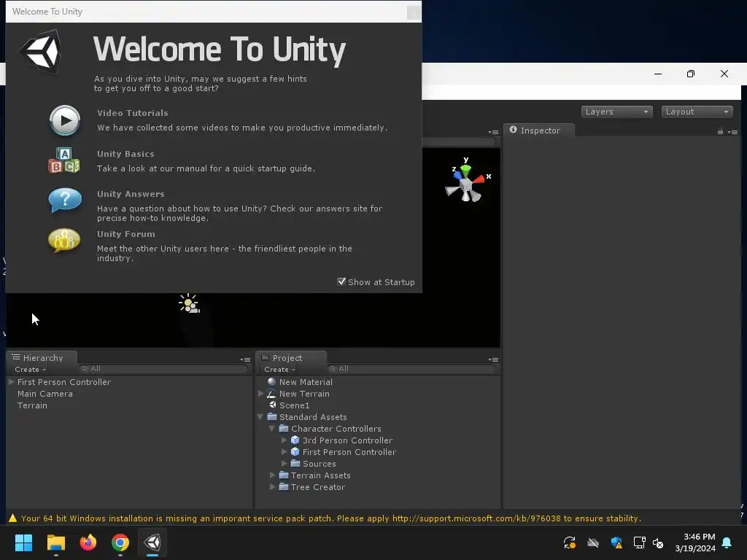The image size is (747, 560).
Task: Open the Inspector panel options menu icon
Action: pos(733,132)
